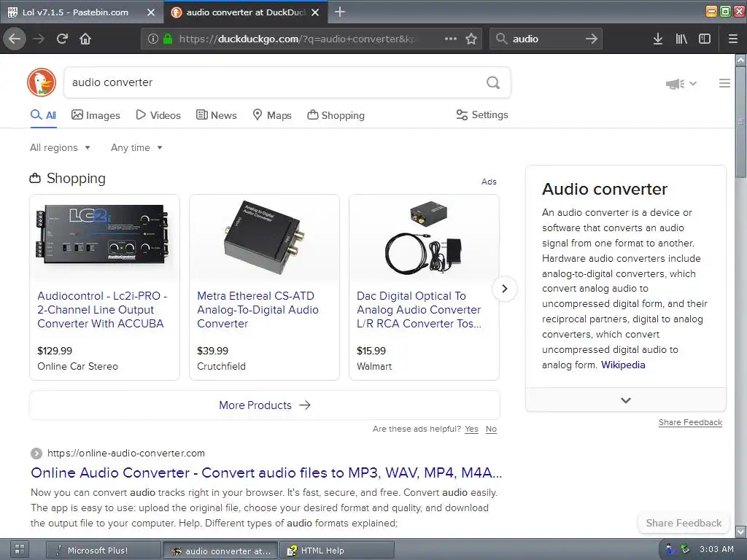Viewport: 747px width, 560px height.
Task: Click the audio converter taskbar item
Action: (x=220, y=551)
